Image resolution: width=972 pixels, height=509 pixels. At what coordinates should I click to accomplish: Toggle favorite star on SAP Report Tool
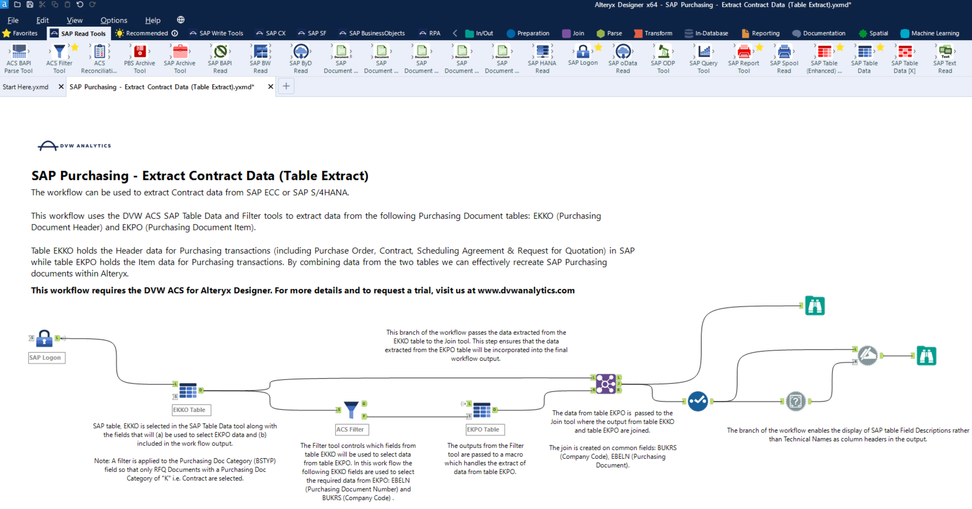tap(759, 47)
